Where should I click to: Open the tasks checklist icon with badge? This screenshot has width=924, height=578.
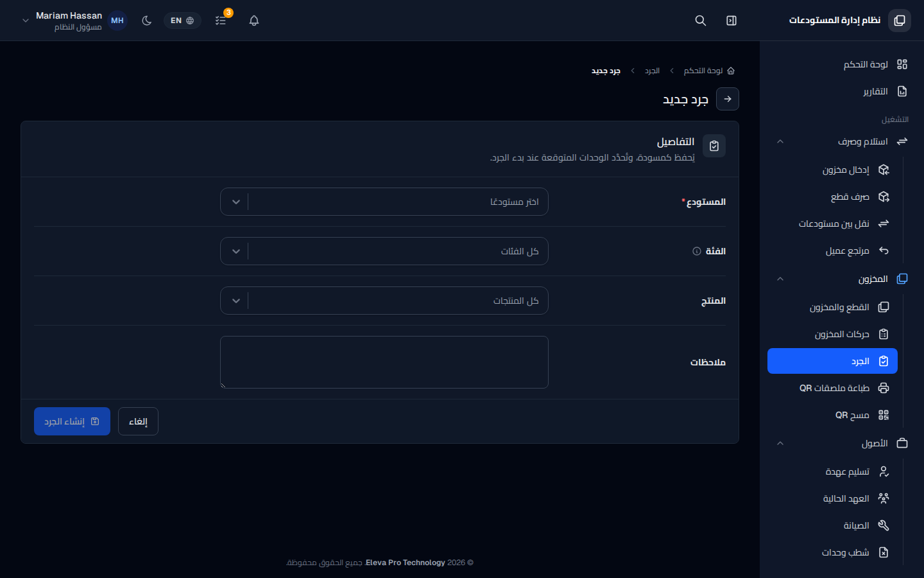click(x=221, y=21)
